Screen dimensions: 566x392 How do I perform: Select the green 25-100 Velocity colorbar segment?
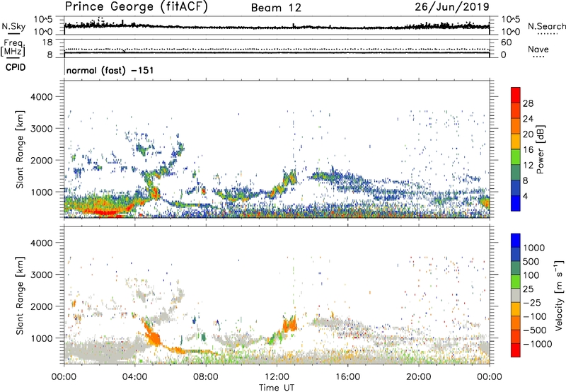point(516,282)
